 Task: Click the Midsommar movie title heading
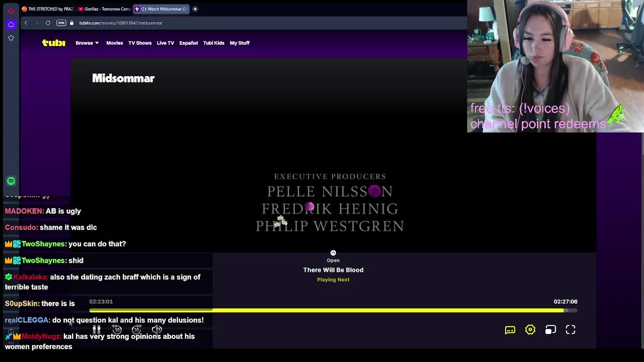click(123, 78)
